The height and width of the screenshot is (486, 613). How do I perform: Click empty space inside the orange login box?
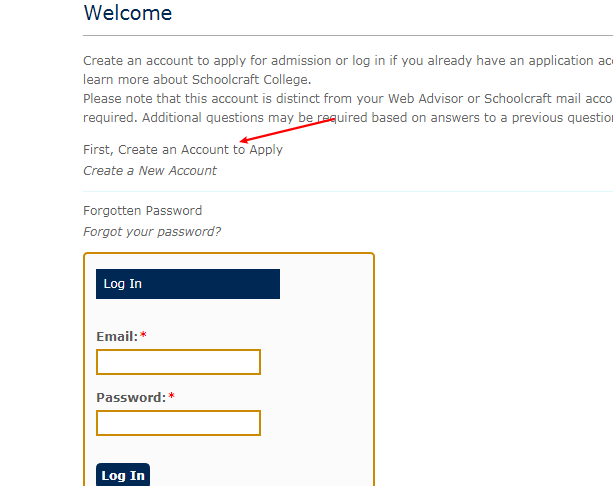pyautogui.click(x=321, y=371)
